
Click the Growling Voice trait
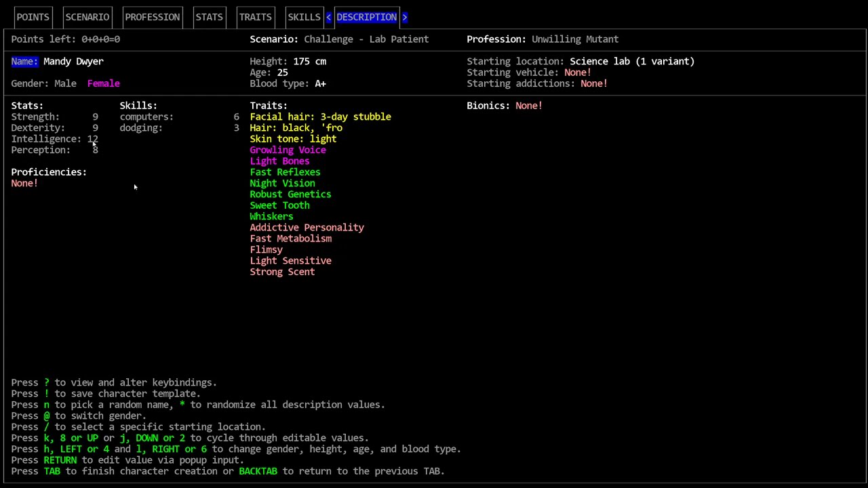point(288,150)
